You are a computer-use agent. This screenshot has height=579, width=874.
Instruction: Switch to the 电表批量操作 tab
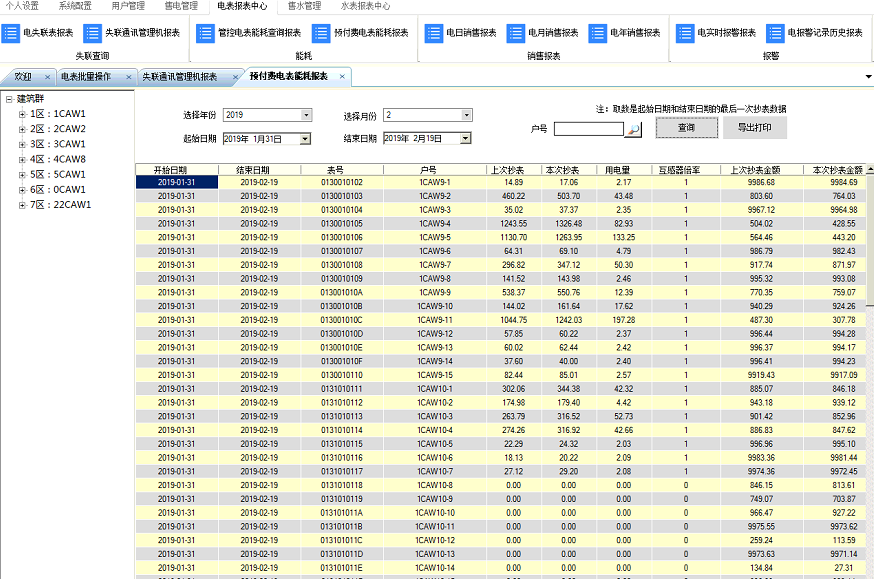tap(86, 77)
